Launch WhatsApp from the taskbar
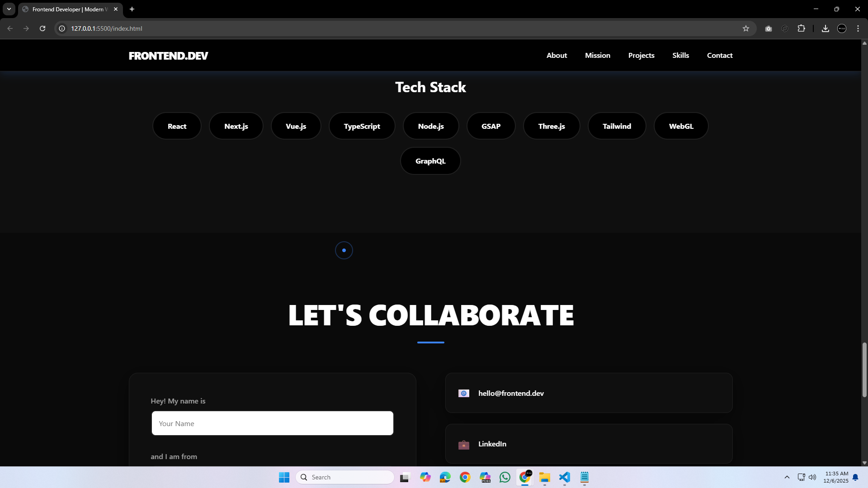 [x=505, y=478]
